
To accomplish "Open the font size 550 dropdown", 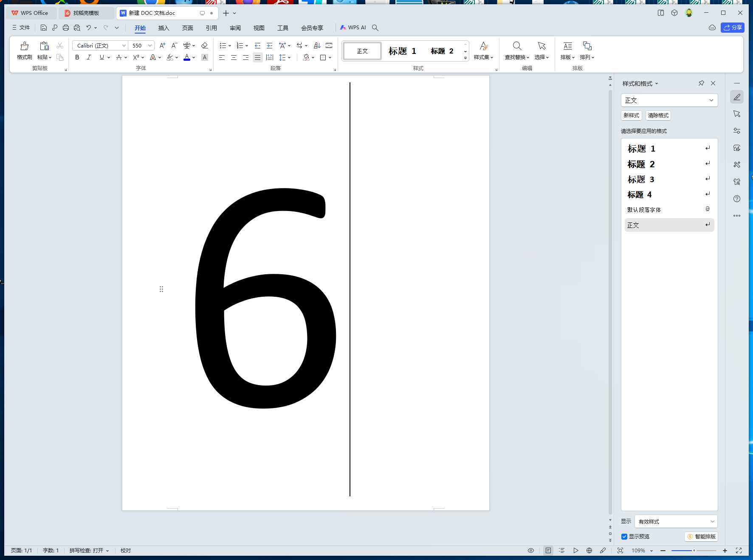I will pos(150,45).
